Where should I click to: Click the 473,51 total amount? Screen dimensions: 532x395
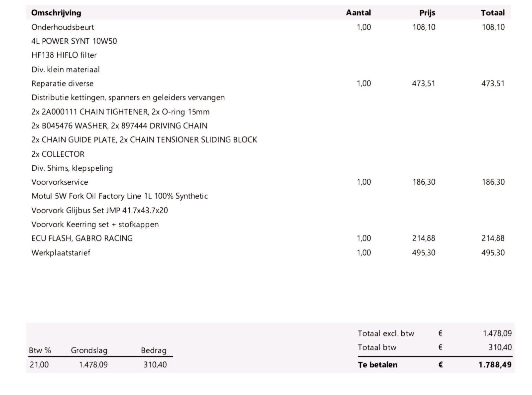493,84
